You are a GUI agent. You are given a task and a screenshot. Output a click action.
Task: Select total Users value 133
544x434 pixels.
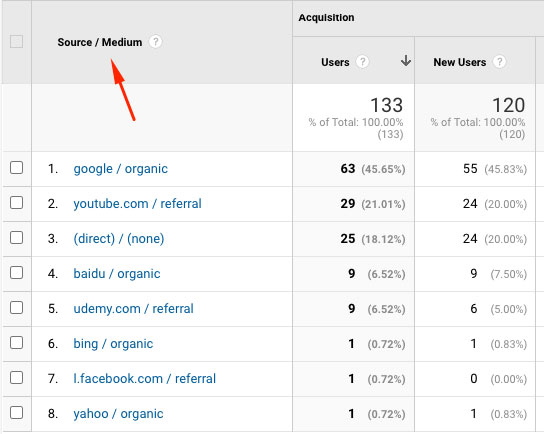[x=386, y=105]
